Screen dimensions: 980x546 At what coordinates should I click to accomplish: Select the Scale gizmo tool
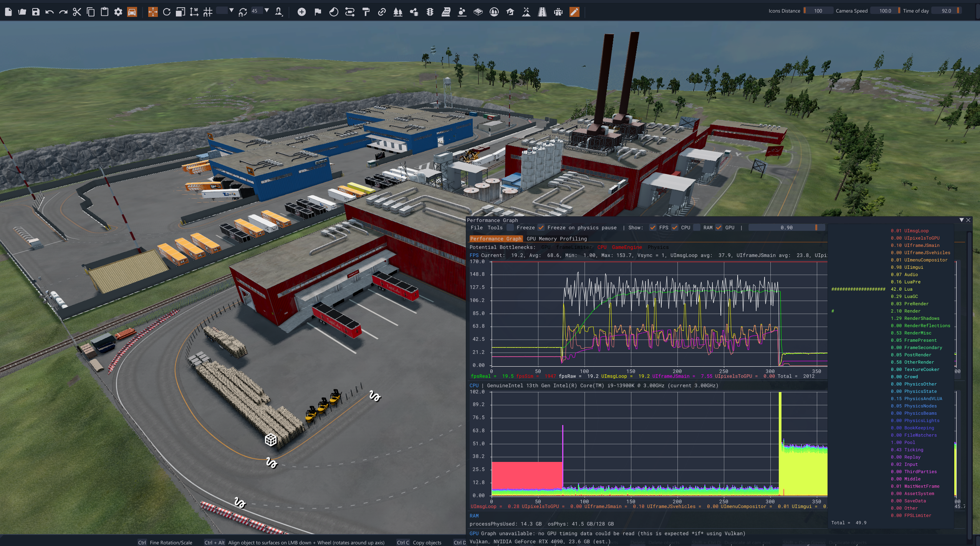[x=180, y=12]
